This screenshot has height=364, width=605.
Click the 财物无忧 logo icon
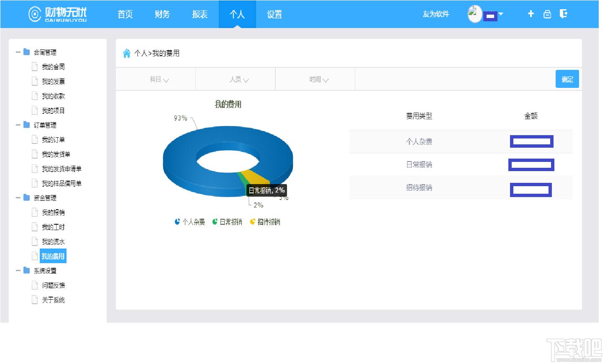[x=35, y=14]
